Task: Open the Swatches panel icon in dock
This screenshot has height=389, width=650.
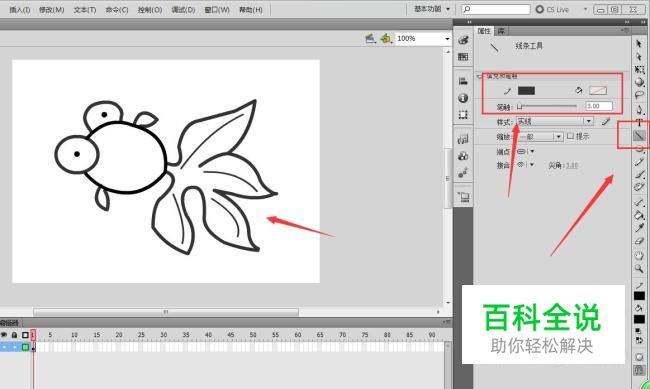Action: (x=463, y=56)
